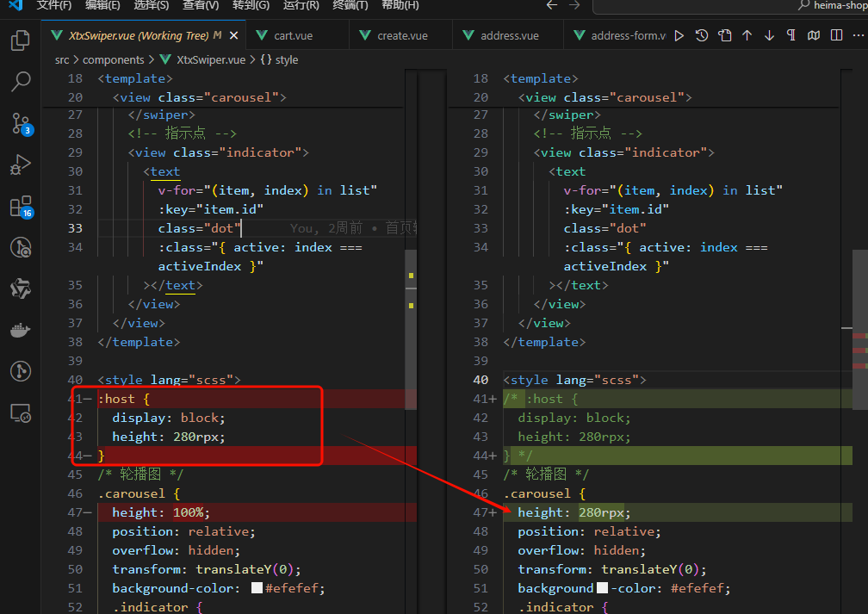This screenshot has height=614, width=868.
Task: Click the added '} */' line in modified pane
Action: pos(677,456)
